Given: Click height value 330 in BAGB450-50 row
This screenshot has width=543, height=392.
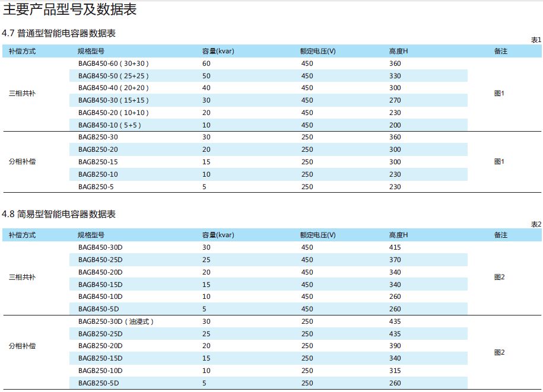Looking at the screenshot, I should [x=395, y=76].
